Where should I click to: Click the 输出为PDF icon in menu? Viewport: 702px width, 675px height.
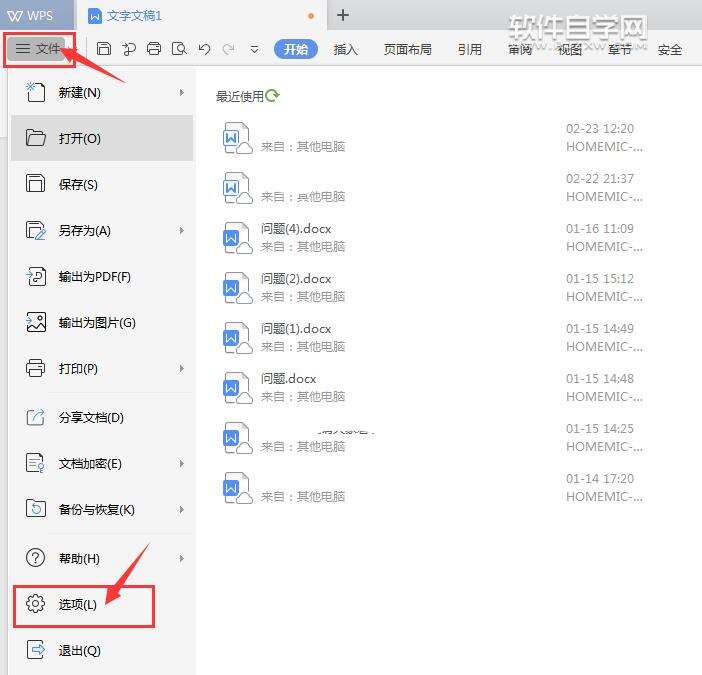[35, 276]
